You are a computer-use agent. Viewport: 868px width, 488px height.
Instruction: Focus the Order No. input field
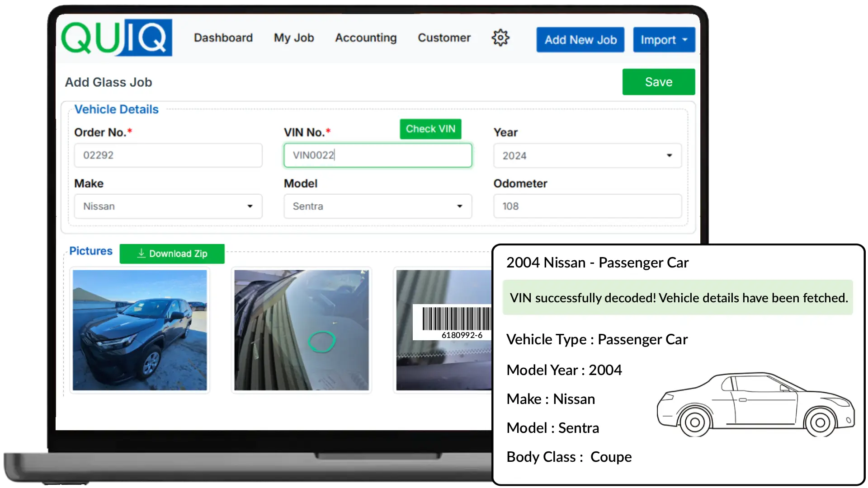[168, 155]
